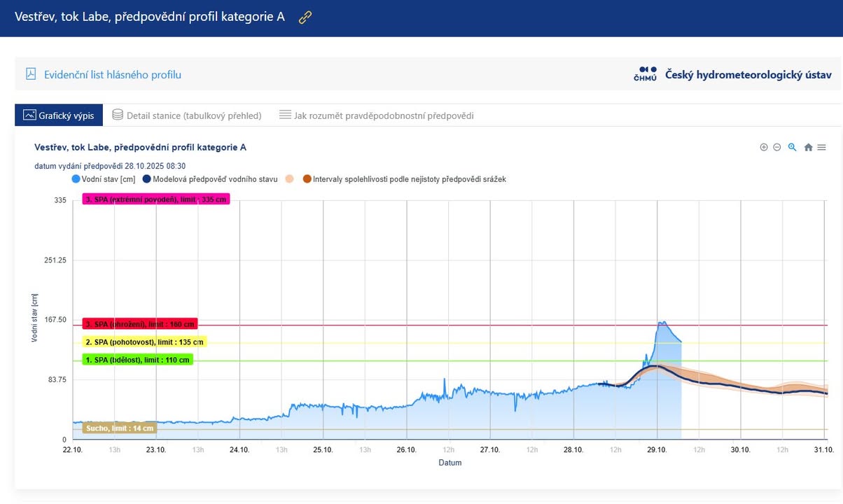Click Český hydrometeorologický ústav text

748,74
